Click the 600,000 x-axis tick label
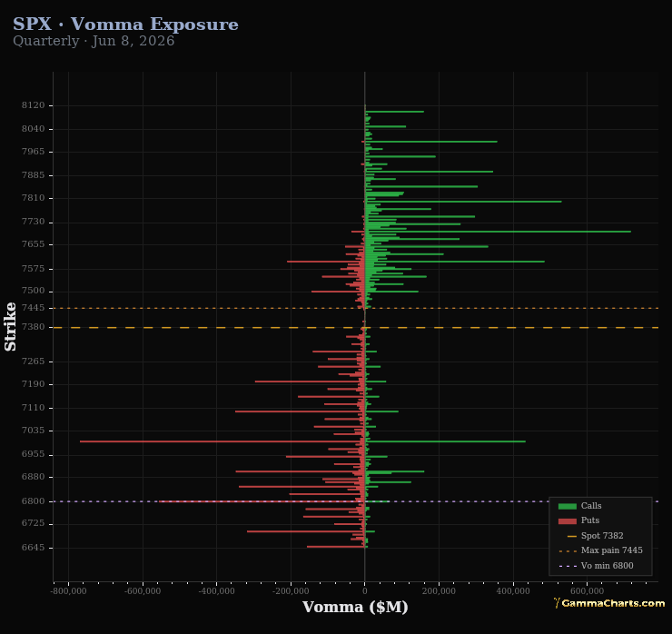 click(588, 591)
